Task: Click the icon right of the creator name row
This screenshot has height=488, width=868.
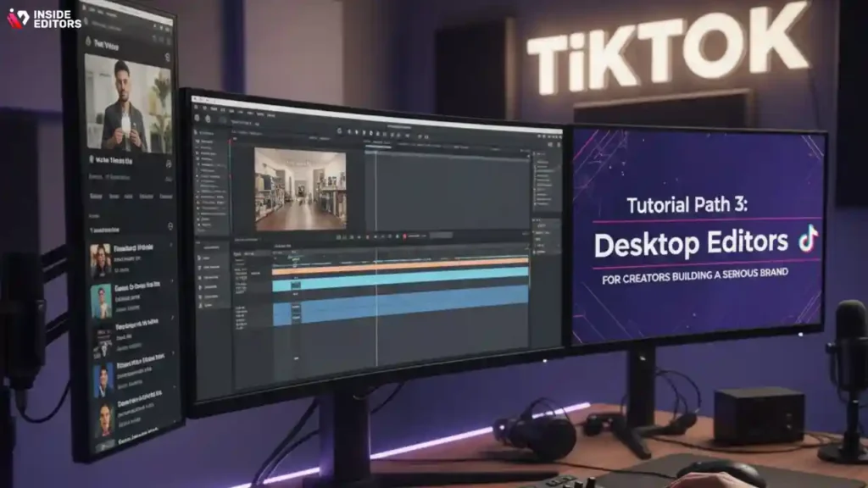Action: tap(169, 164)
